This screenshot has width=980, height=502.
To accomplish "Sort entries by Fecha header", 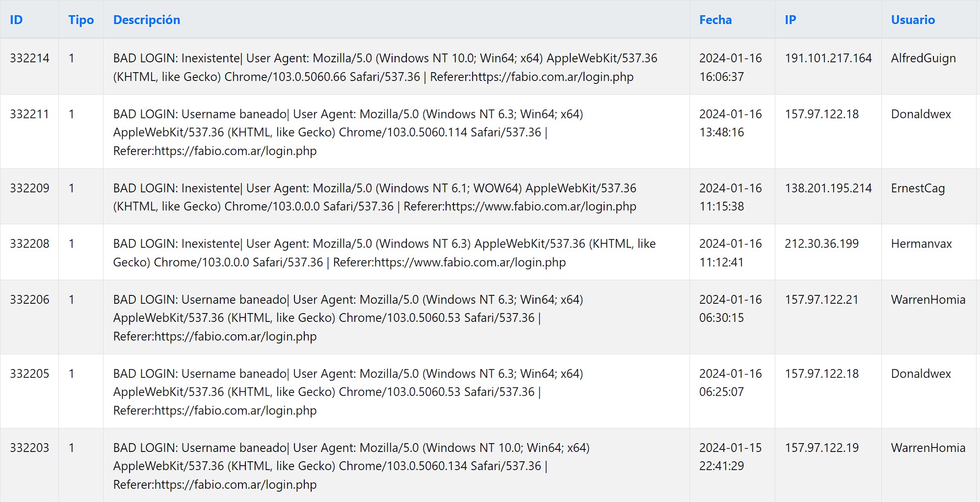I will click(x=715, y=20).
